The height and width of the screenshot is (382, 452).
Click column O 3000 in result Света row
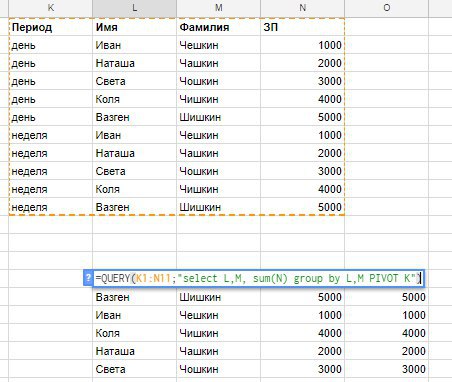click(x=387, y=369)
